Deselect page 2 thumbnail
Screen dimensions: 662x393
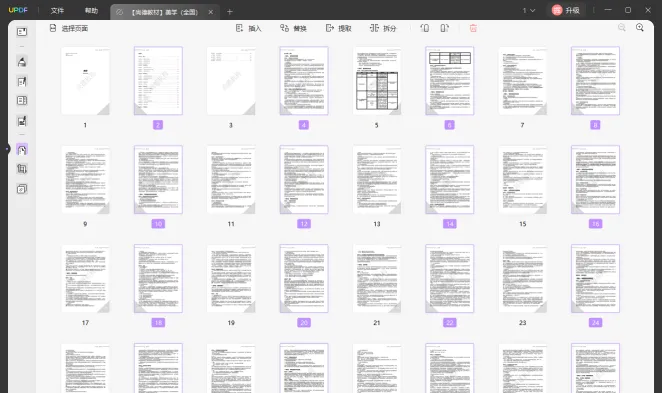[x=158, y=81]
